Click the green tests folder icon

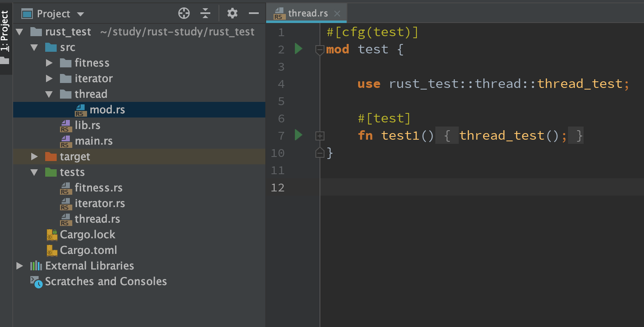click(51, 172)
